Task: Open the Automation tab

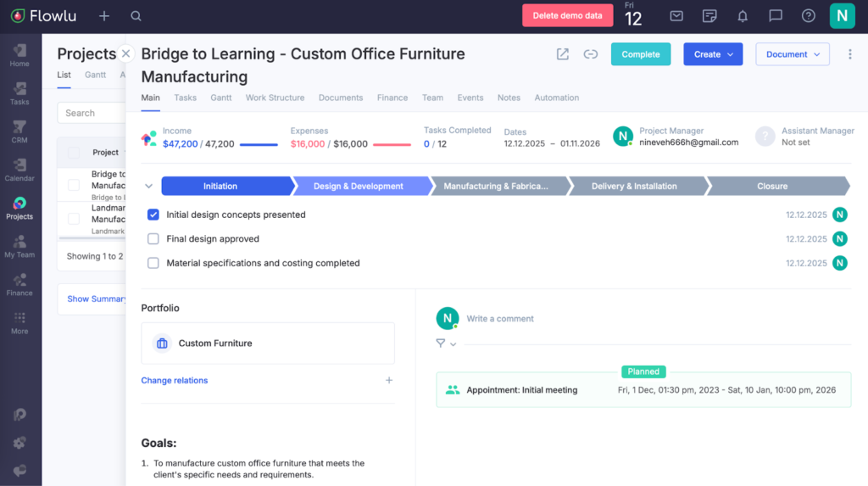Action: click(556, 98)
